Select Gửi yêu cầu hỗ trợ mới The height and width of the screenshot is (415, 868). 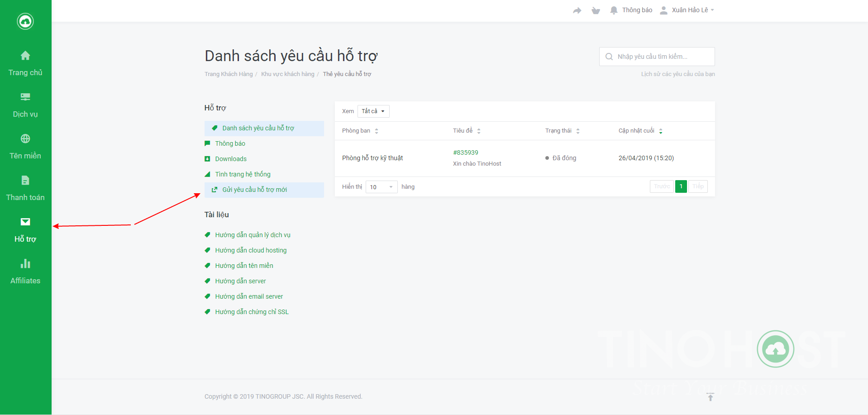tap(254, 190)
